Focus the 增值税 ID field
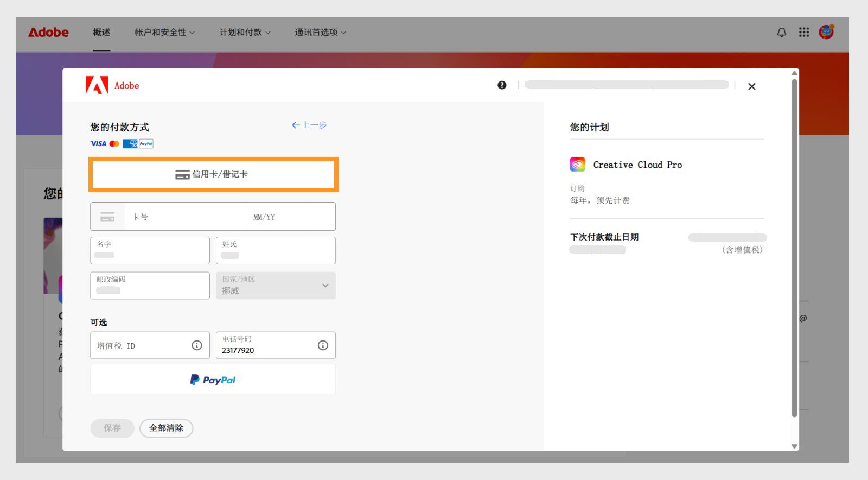Image resolution: width=868 pixels, height=480 pixels. click(x=150, y=345)
